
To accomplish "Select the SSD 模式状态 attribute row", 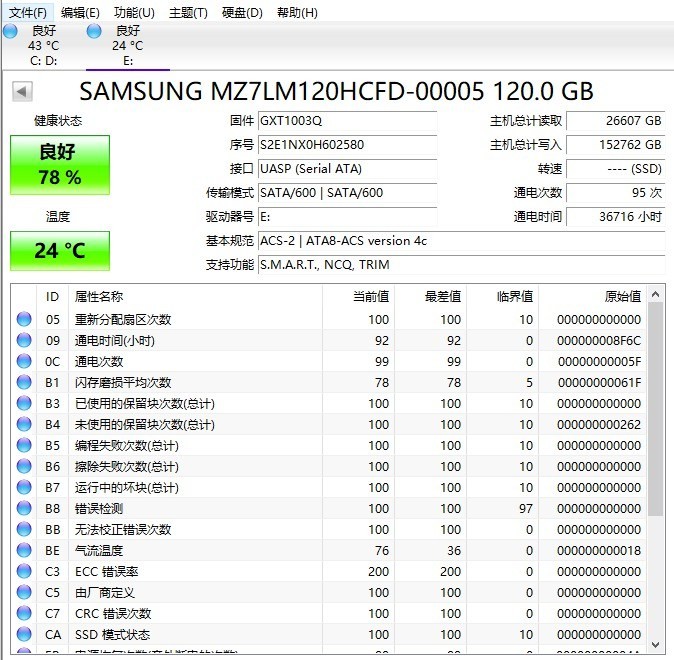I will pyautogui.click(x=329, y=635).
